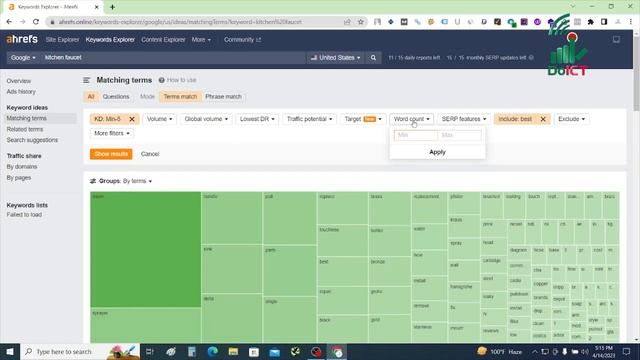Click the info icon after SERP updates left

pyautogui.click(x=531, y=58)
